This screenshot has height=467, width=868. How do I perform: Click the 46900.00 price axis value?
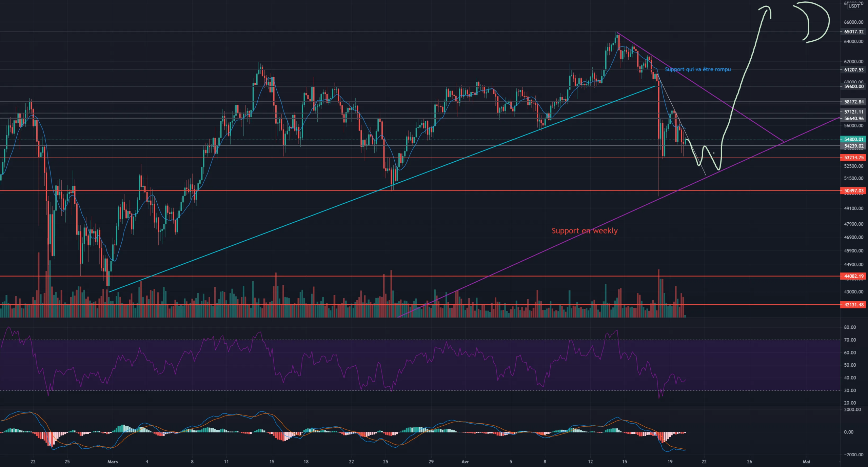tap(853, 237)
